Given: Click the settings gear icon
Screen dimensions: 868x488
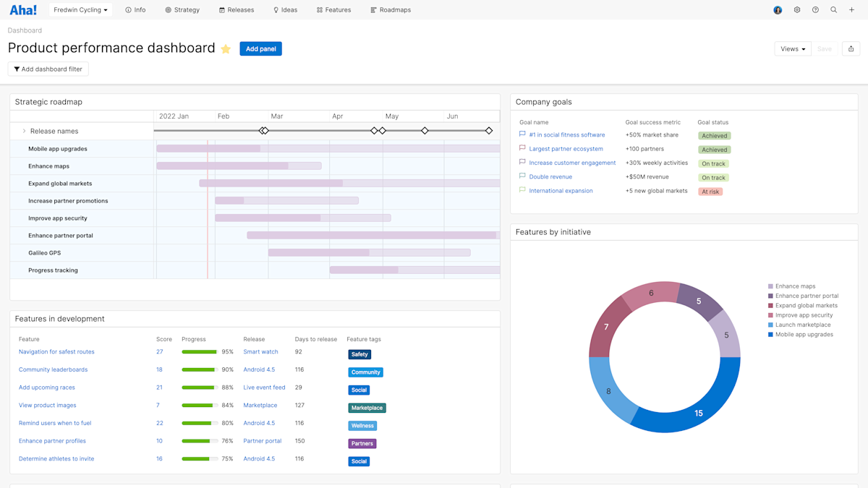Looking at the screenshot, I should pyautogui.click(x=797, y=10).
